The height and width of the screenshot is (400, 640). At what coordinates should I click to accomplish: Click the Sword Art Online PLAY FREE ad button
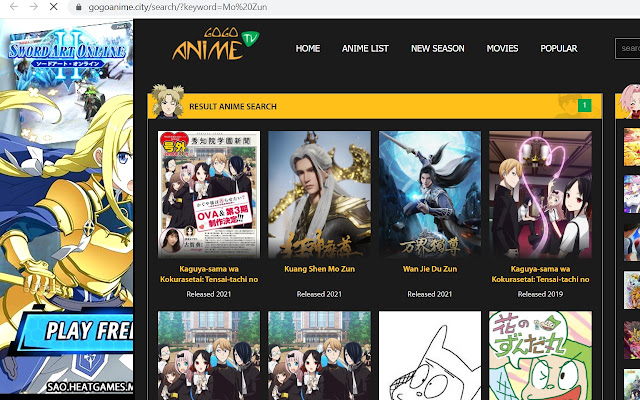coord(73,331)
